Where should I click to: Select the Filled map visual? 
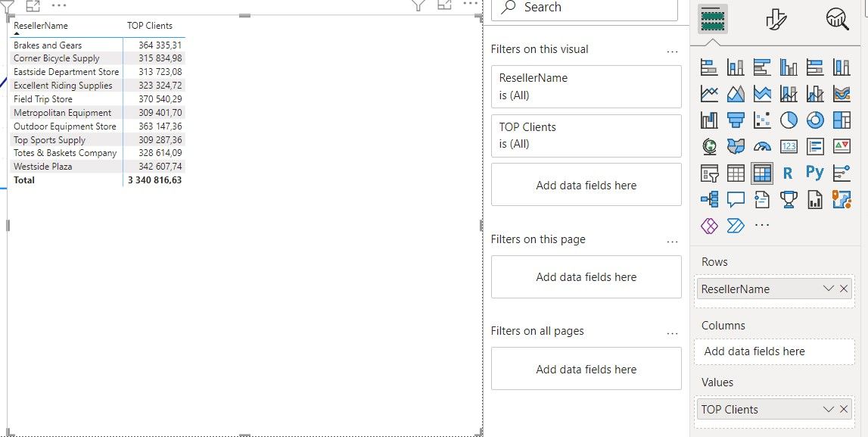[736, 147]
